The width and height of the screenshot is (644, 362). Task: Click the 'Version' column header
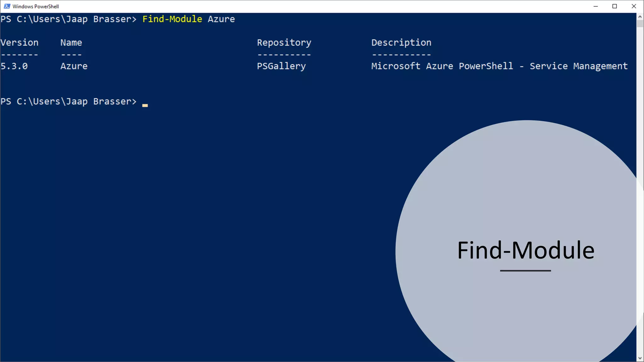coord(19,43)
